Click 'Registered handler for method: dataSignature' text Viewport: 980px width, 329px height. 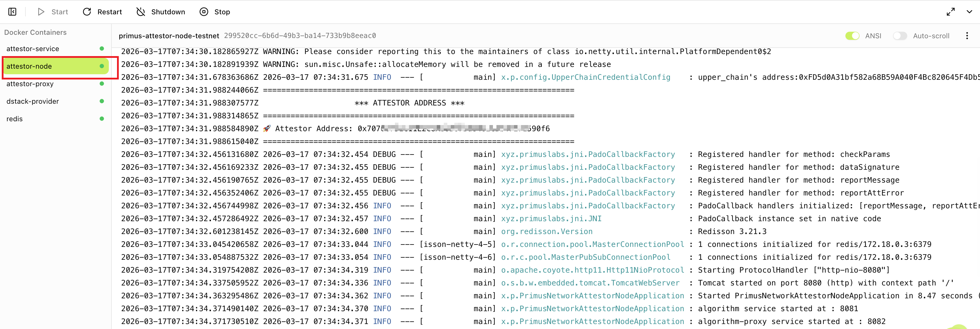tap(799, 167)
